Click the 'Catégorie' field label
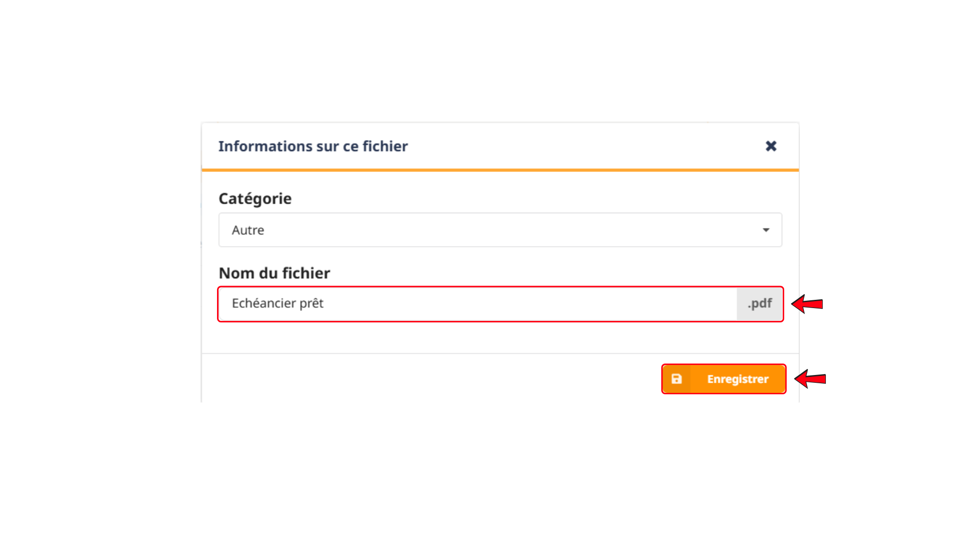The image size is (980, 557). 255,199
